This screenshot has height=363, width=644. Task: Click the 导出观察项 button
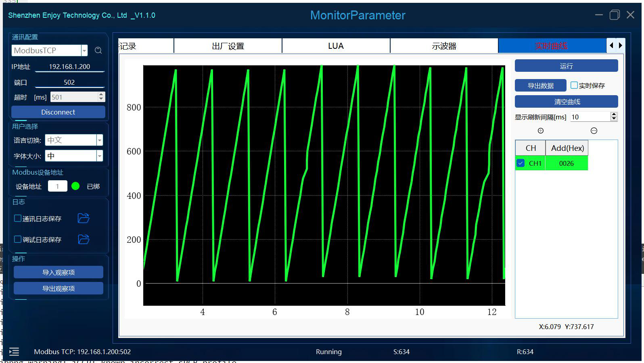[x=59, y=288]
